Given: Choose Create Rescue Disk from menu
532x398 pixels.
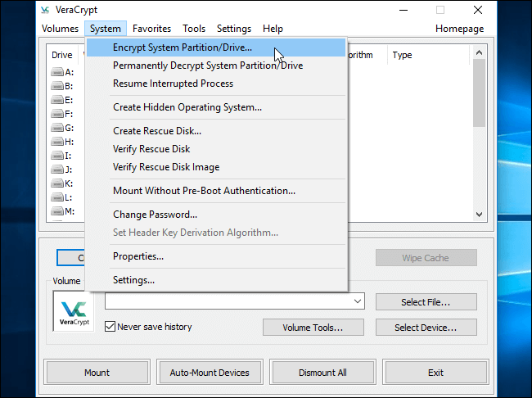Looking at the screenshot, I should 157,131.
